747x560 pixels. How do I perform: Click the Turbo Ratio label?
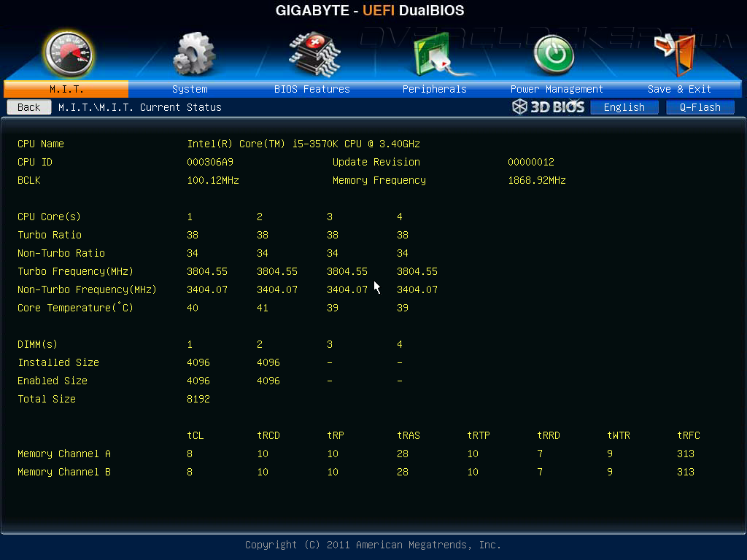tap(50, 235)
